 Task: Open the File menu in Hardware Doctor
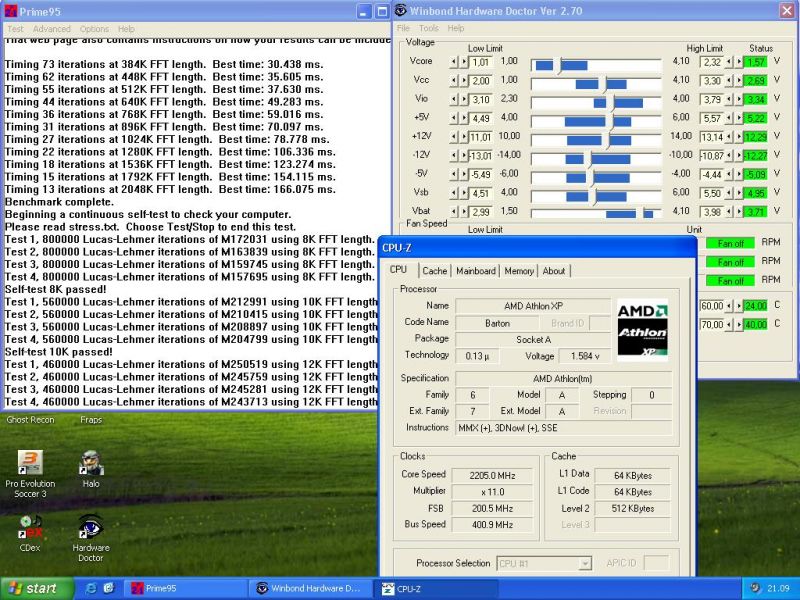click(403, 28)
